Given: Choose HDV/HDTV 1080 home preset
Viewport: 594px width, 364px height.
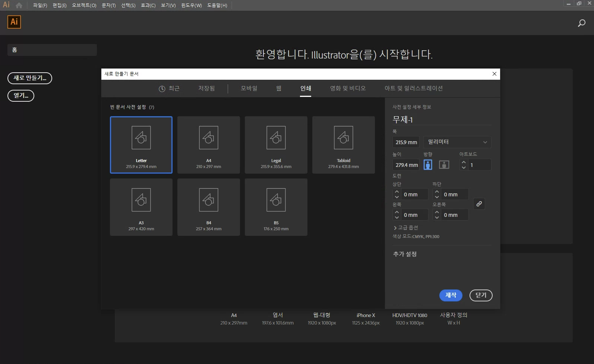Looking at the screenshot, I should (410, 319).
